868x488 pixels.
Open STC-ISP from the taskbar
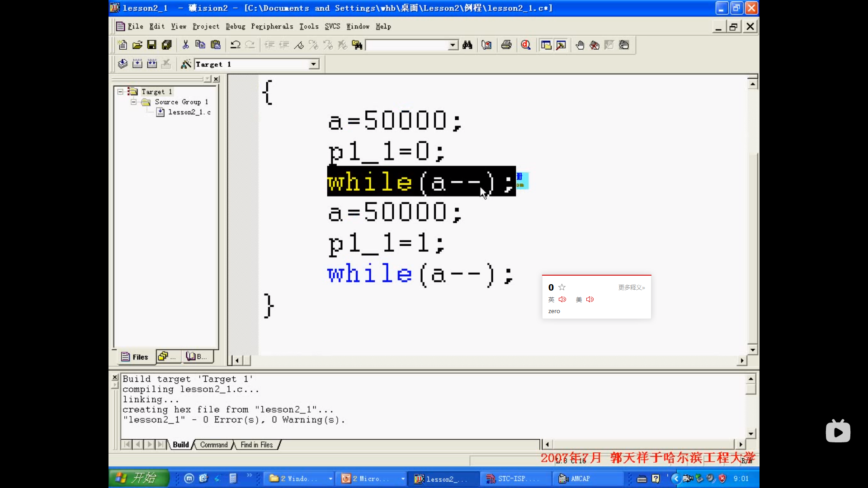pos(512,479)
